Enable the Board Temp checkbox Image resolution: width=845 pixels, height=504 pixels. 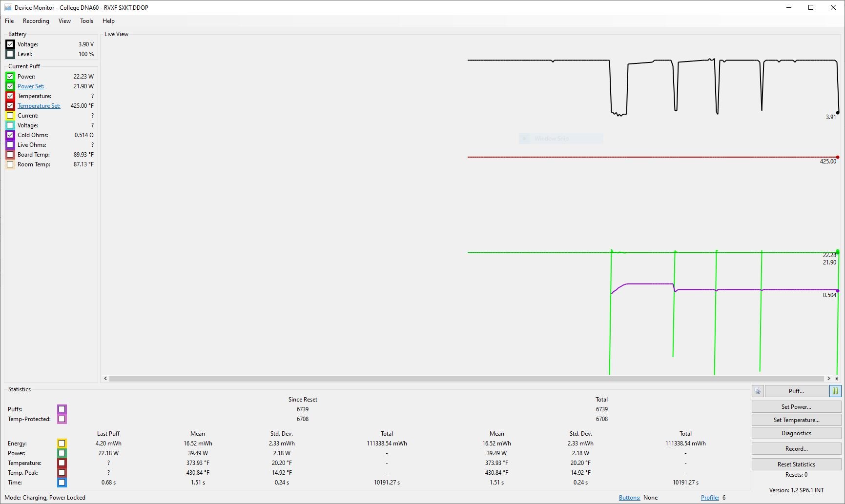click(10, 155)
